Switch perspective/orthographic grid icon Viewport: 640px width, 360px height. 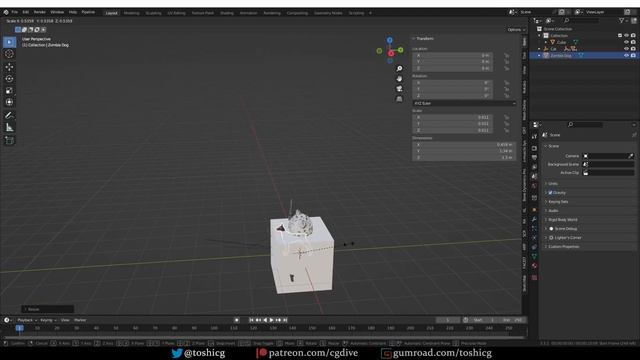pos(399,99)
